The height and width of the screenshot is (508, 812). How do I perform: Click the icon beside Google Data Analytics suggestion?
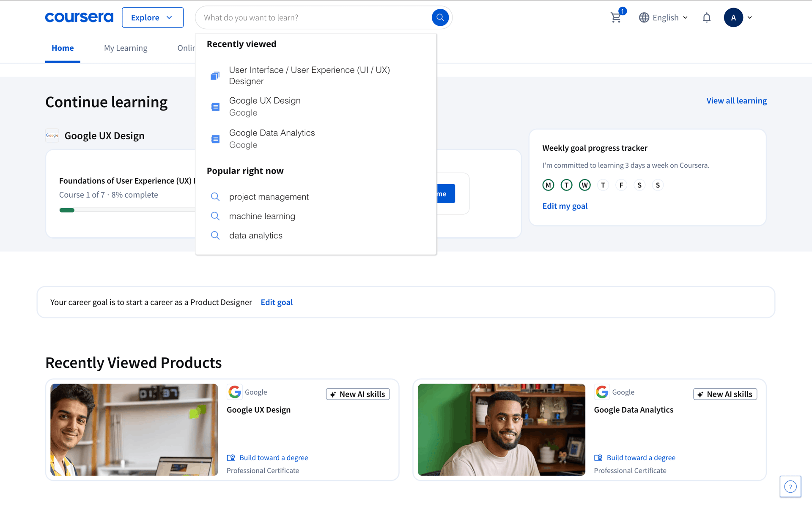click(x=215, y=139)
